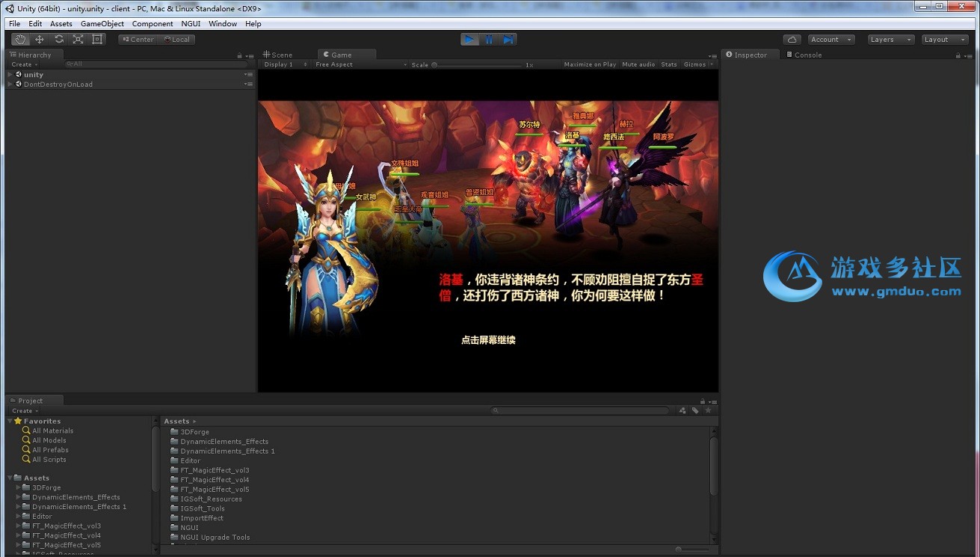The image size is (980, 557).
Task: Toggle the Stats overlay
Action: [x=669, y=64]
